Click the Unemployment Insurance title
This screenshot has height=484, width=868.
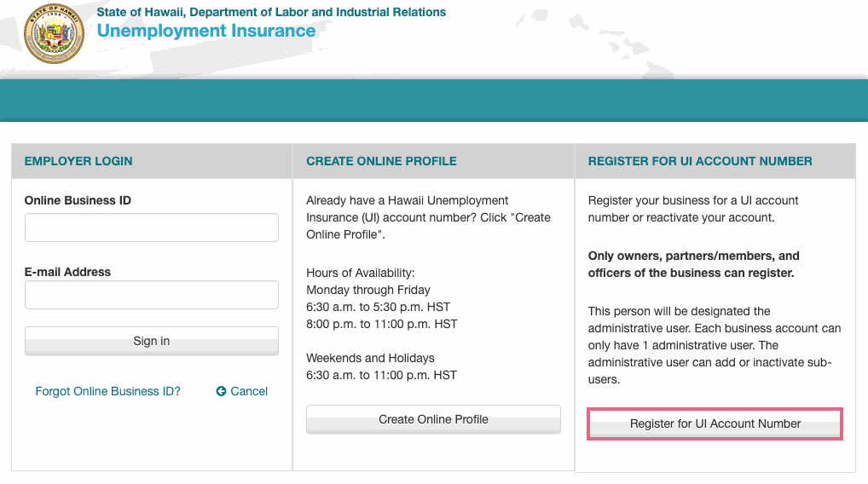tap(206, 31)
